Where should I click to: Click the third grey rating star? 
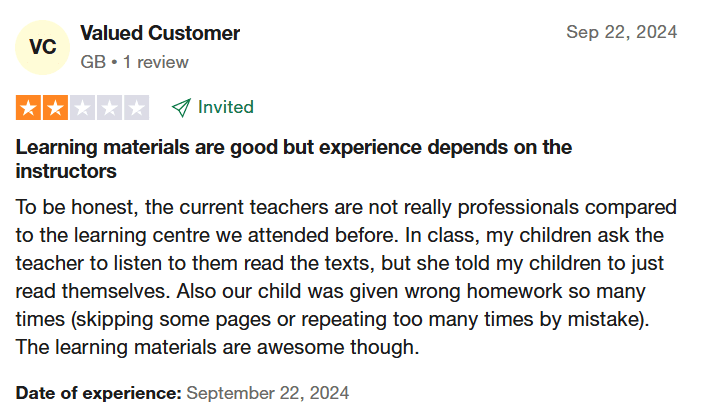click(82, 107)
